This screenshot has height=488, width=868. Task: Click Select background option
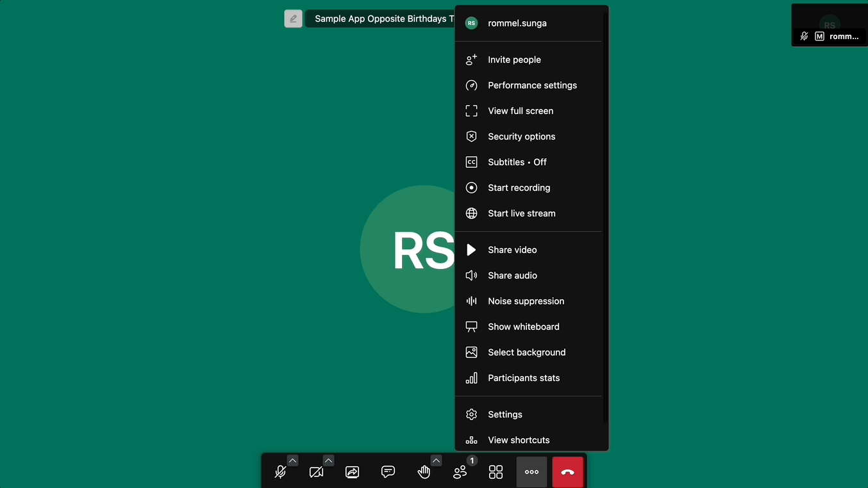tap(526, 352)
